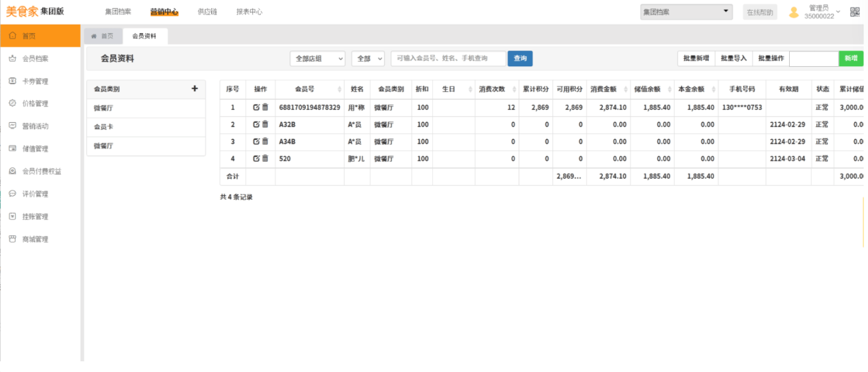Open the 全部 filter dropdown
The height and width of the screenshot is (372, 868).
click(x=368, y=59)
